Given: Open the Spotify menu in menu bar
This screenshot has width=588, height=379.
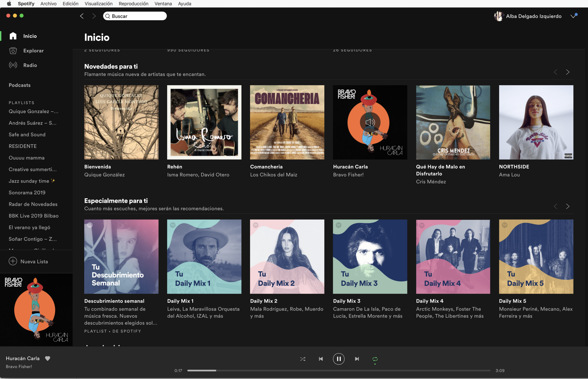Looking at the screenshot, I should [26, 4].
